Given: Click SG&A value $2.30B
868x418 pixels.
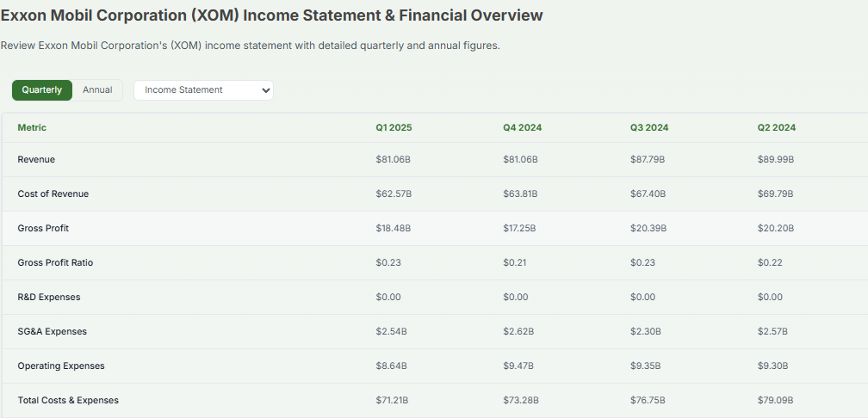Looking at the screenshot, I should [646, 331].
